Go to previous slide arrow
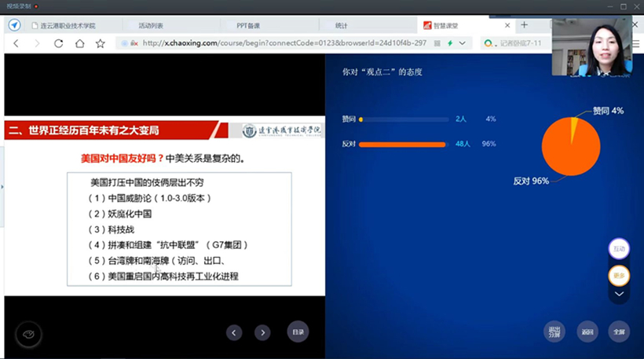The width and height of the screenshot is (644, 359). point(234,332)
